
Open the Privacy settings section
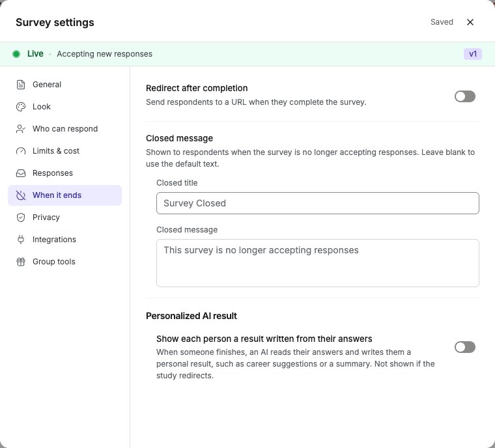pyautogui.click(x=64, y=217)
